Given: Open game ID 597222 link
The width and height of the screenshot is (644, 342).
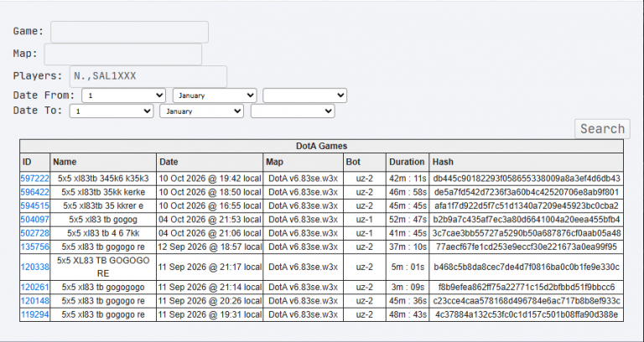Looking at the screenshot, I should [x=35, y=179].
